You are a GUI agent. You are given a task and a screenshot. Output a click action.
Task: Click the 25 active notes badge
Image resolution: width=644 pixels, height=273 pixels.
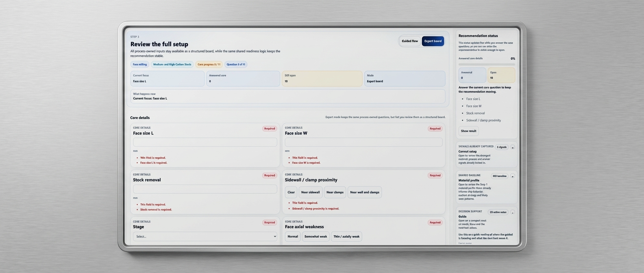click(498, 212)
